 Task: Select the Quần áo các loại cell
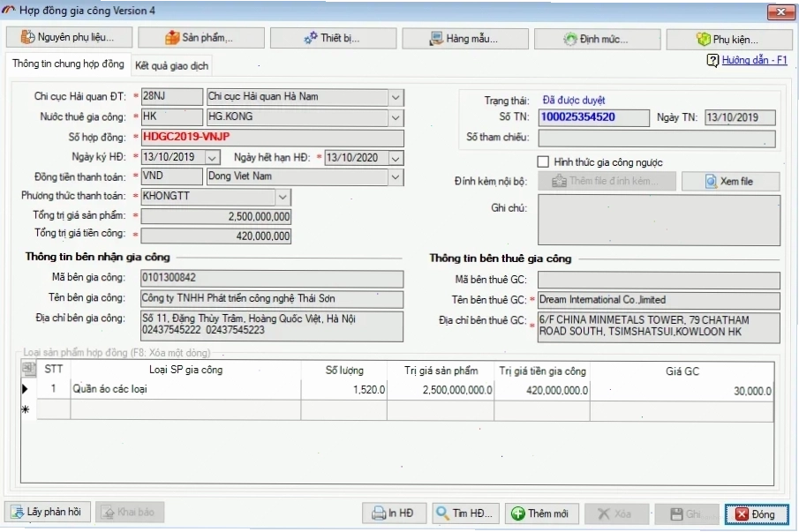(185, 389)
